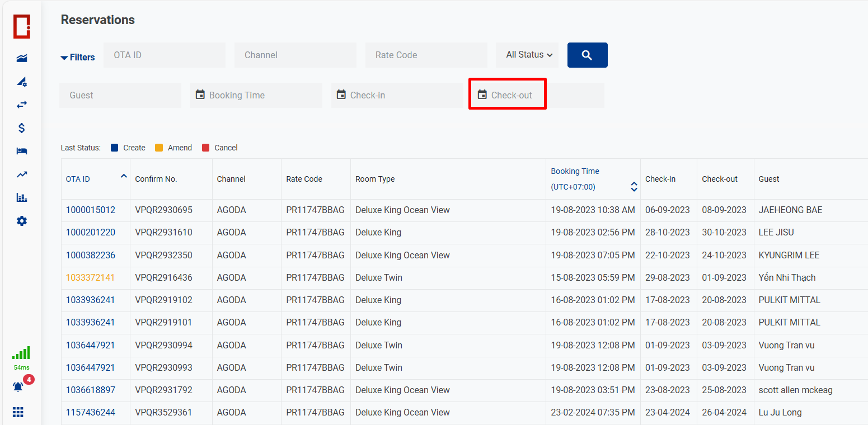Click the red Cancel status swatch
The width and height of the screenshot is (868, 425).
[205, 148]
